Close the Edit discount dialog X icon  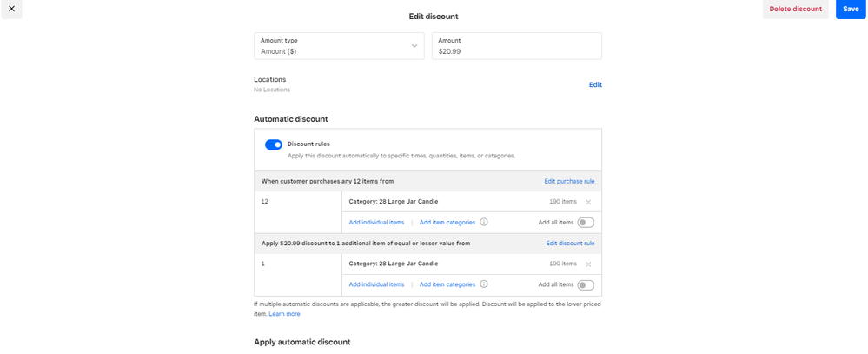click(x=11, y=9)
